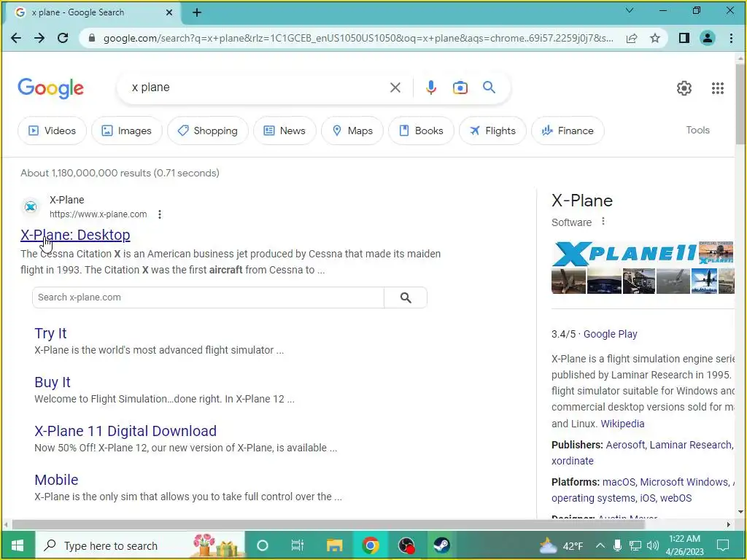The height and width of the screenshot is (560, 747).
Task: Open the X-Plane 11 banner image
Action: 624,252
